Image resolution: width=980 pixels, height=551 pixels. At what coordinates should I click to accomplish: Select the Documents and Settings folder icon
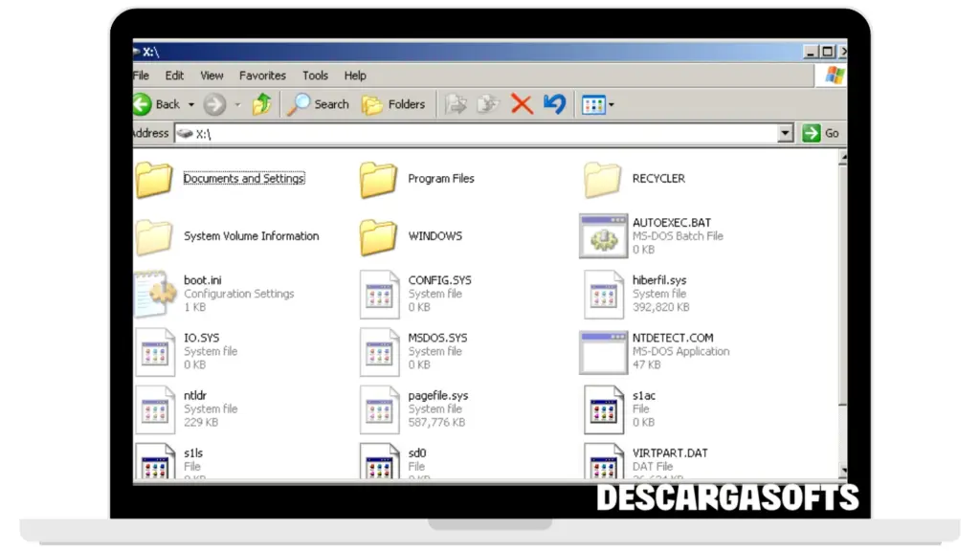click(154, 179)
